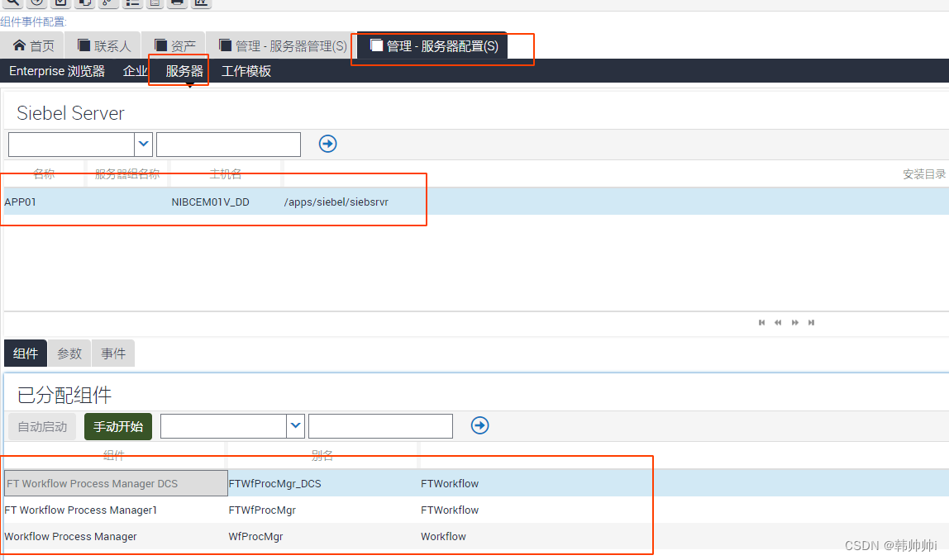Sort by the 别名 column header
949x560 pixels.
coord(322,455)
